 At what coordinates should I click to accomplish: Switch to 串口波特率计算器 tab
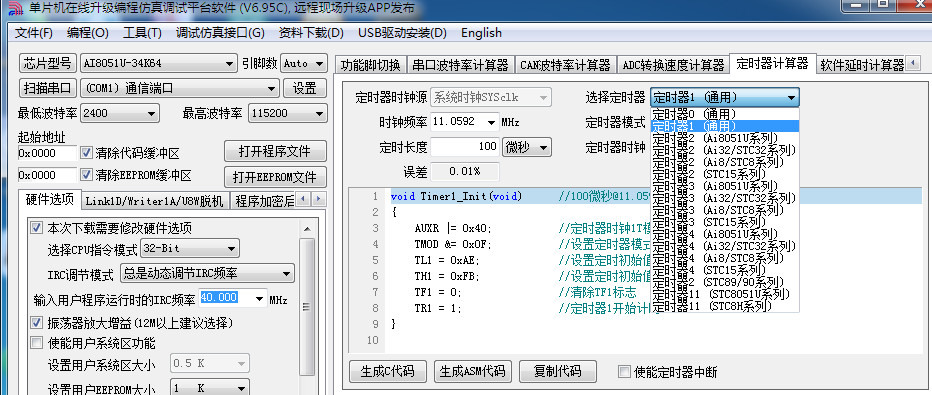tap(461, 65)
